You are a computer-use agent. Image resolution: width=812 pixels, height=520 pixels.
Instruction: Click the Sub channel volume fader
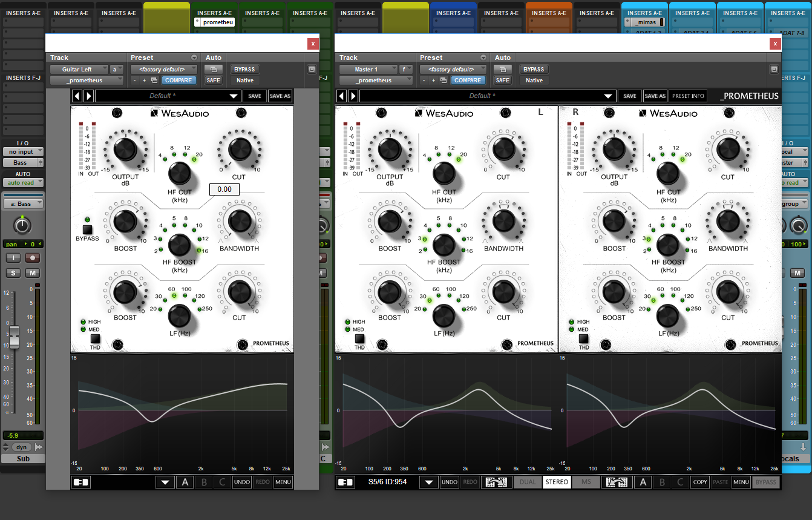(x=14, y=337)
